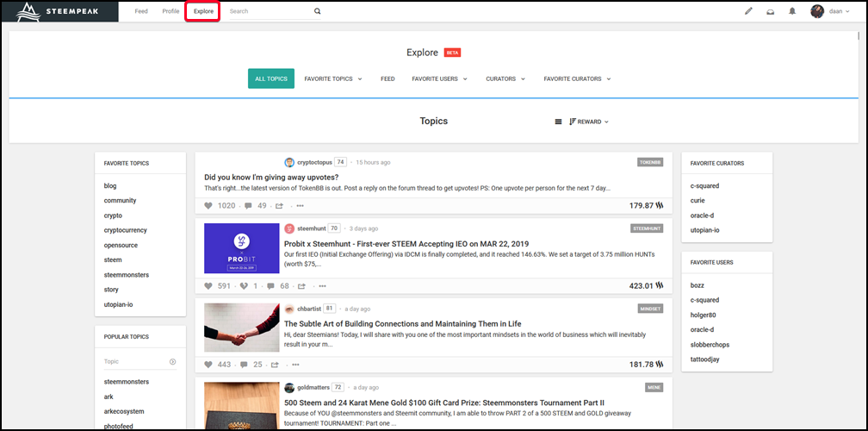Open the pencil new-post icon
868x431 pixels.
tap(748, 11)
